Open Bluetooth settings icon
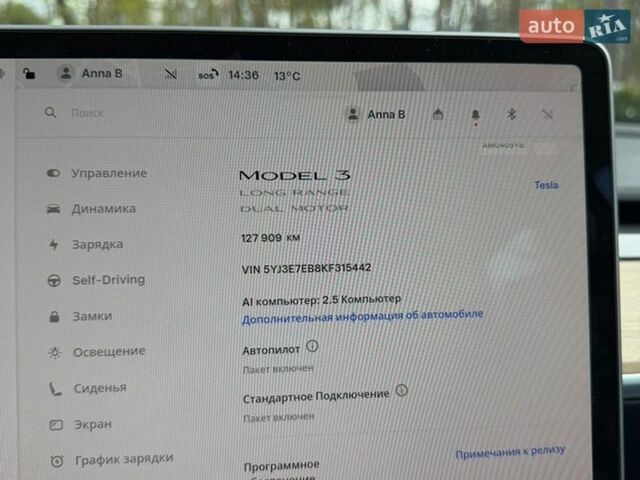The width and height of the screenshot is (640, 480). click(x=511, y=115)
